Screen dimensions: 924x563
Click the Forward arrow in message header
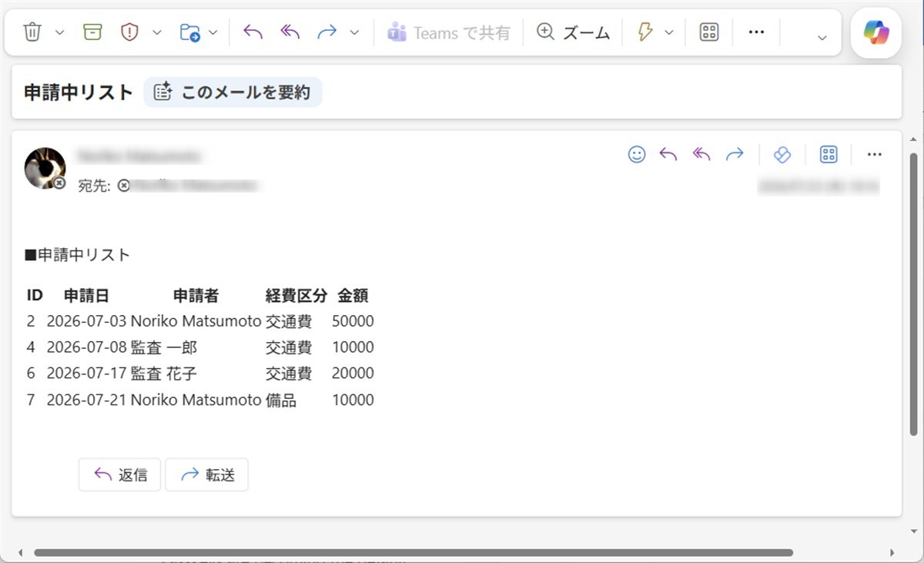[x=735, y=154]
